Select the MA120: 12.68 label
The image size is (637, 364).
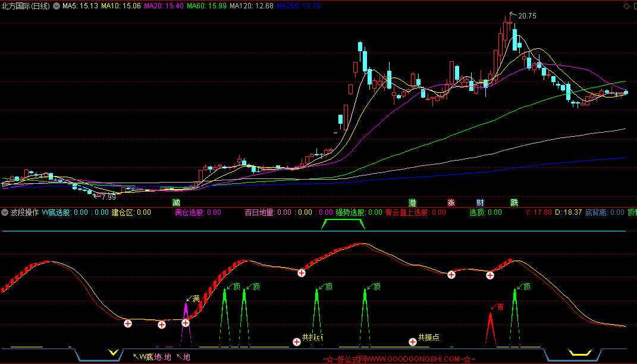click(x=252, y=6)
